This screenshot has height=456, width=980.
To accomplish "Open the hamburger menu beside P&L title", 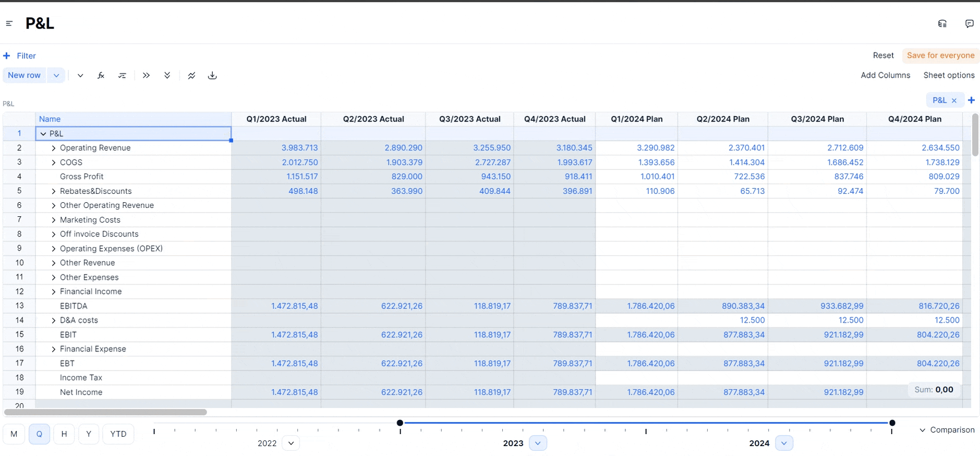I will tap(9, 23).
